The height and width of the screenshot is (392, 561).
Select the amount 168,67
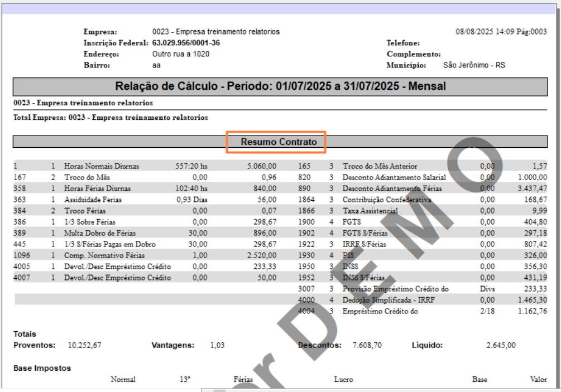535,200
